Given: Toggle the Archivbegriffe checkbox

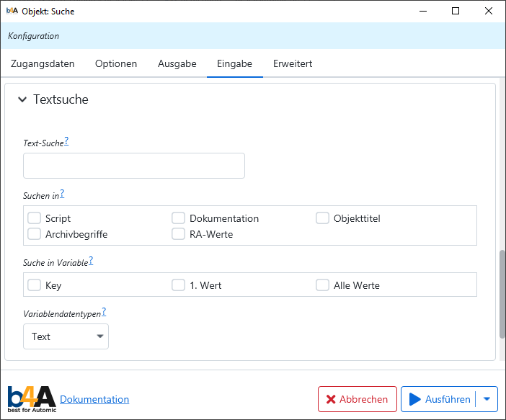Looking at the screenshot, I should point(34,234).
